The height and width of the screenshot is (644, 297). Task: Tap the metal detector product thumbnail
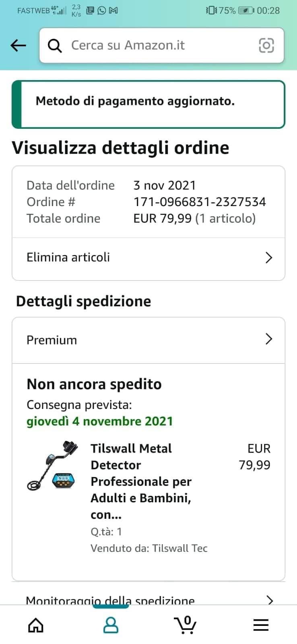(x=52, y=466)
